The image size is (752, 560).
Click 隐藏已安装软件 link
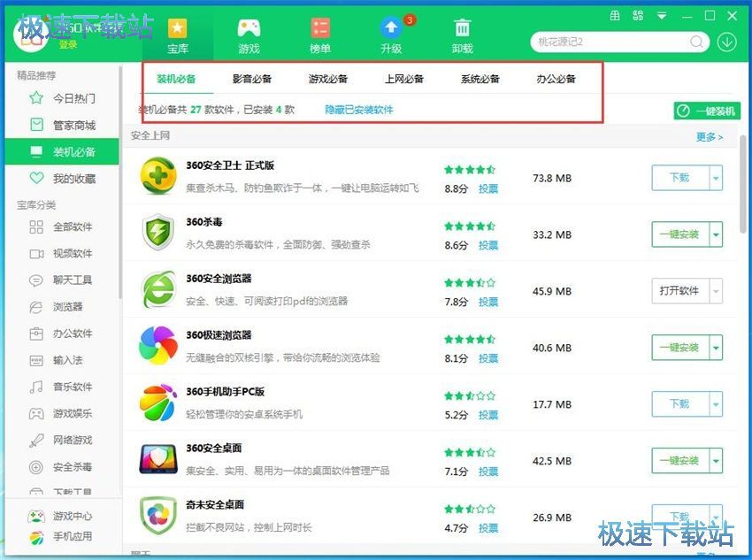358,110
